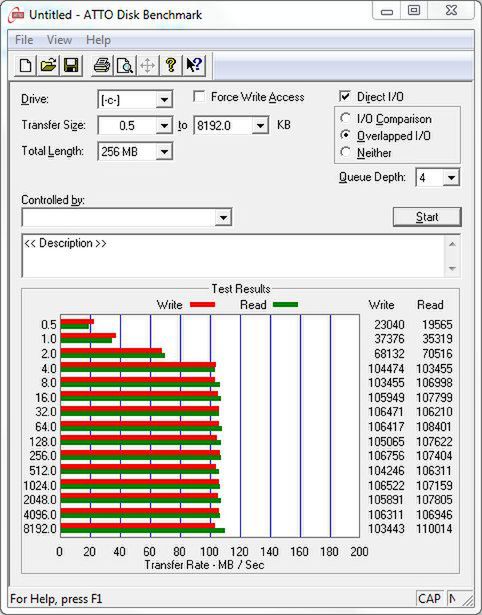Print results with printer icon
Viewport: 482px width, 615px height.
click(x=102, y=65)
